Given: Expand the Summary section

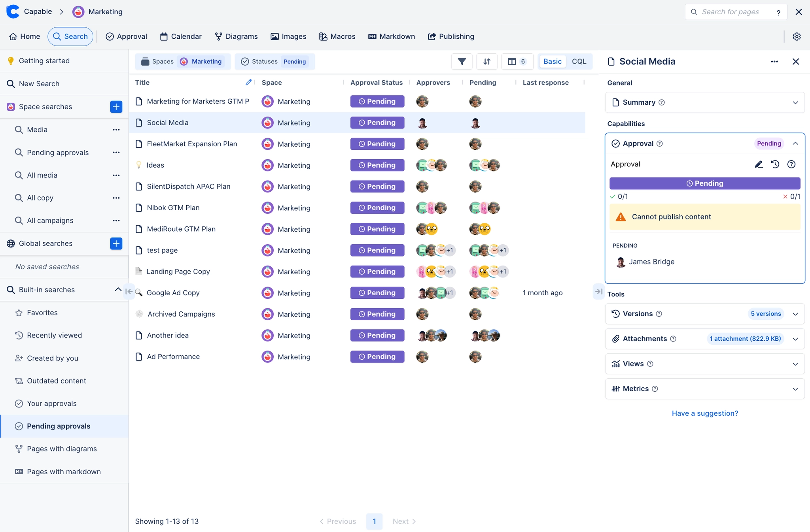Looking at the screenshot, I should [x=795, y=102].
